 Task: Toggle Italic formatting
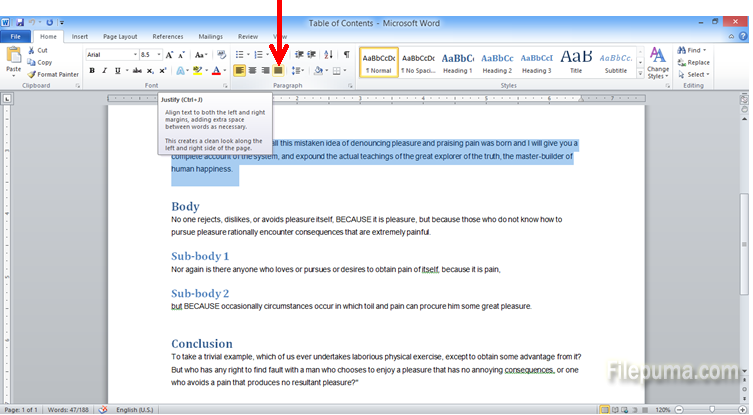[x=105, y=71]
